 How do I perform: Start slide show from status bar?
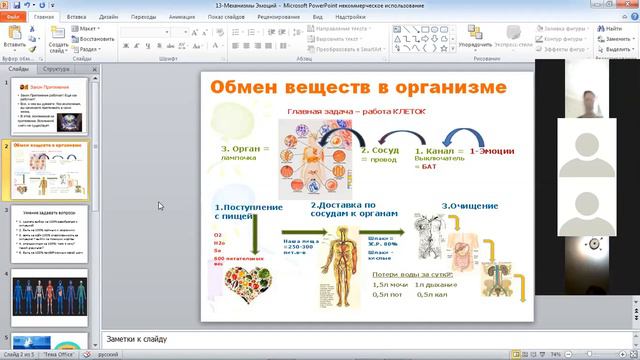point(542,354)
